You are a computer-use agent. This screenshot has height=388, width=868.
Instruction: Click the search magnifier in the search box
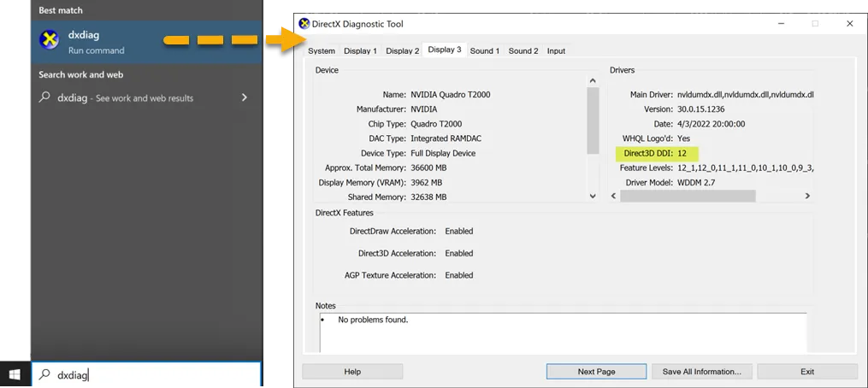(44, 374)
